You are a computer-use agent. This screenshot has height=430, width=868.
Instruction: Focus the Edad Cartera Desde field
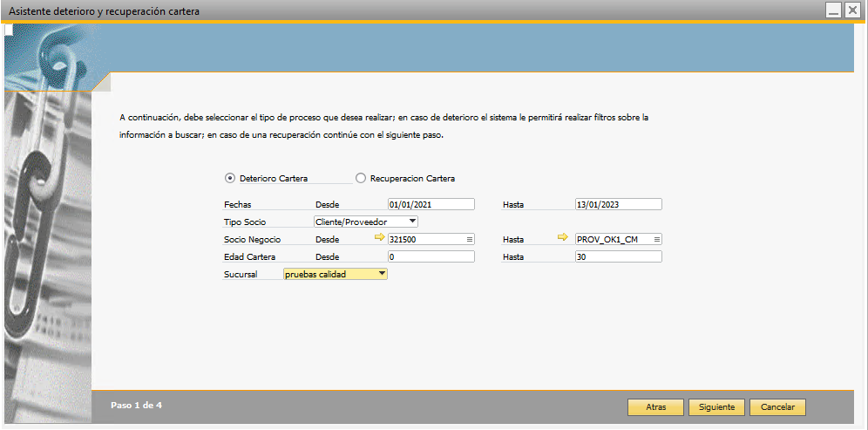coord(431,256)
